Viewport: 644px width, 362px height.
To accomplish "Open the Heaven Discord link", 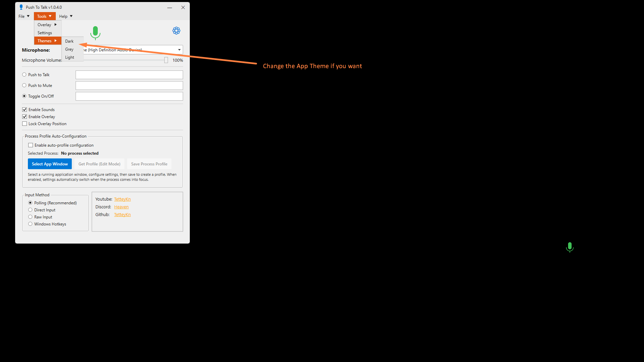I will (121, 207).
